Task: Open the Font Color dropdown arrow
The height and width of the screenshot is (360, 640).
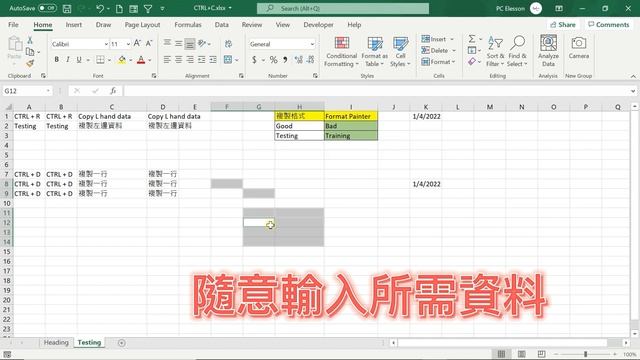Action: pyautogui.click(x=150, y=60)
